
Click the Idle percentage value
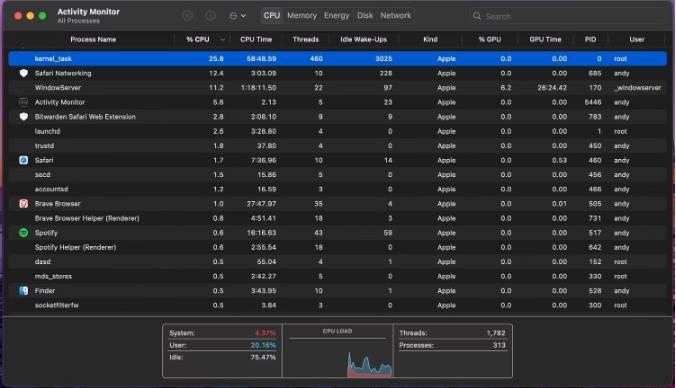[x=263, y=357]
